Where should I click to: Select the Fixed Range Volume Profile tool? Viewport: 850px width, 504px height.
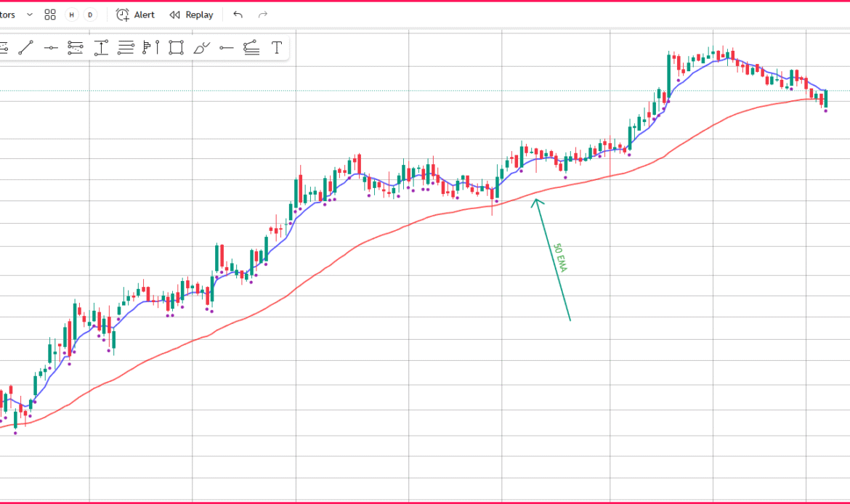point(151,48)
